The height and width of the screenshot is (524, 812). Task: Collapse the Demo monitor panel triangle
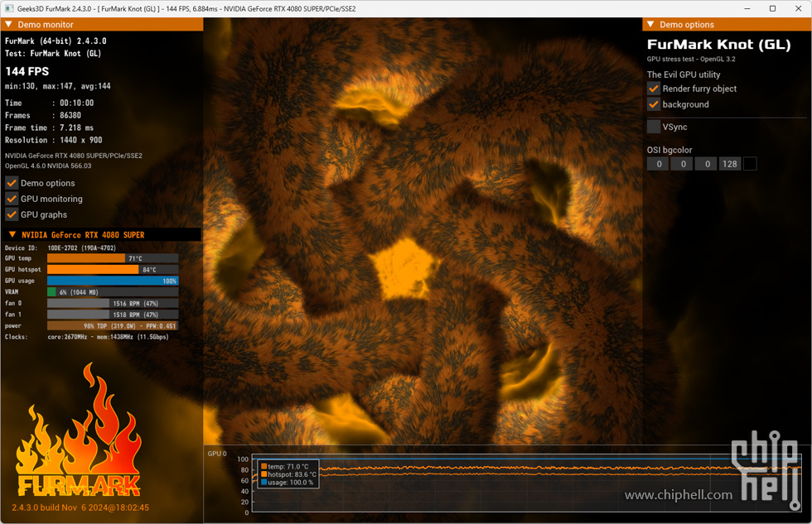pyautogui.click(x=8, y=24)
